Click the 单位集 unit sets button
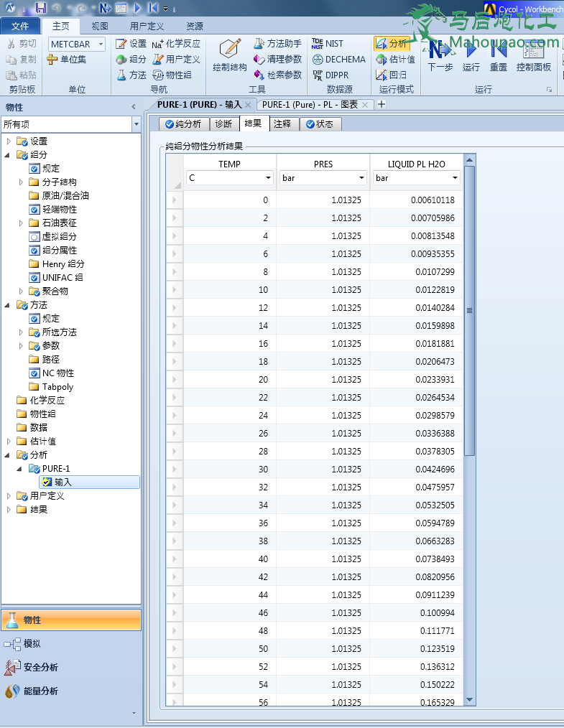564x728 pixels. coord(67,60)
